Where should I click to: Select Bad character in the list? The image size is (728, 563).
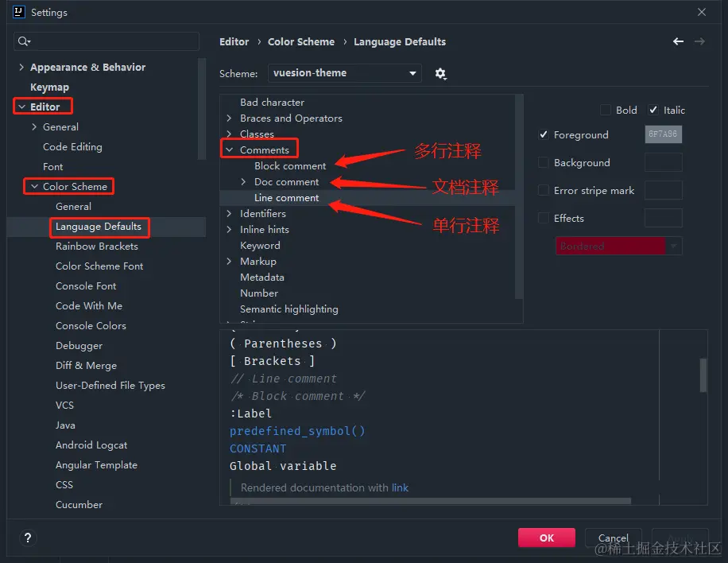click(x=272, y=103)
